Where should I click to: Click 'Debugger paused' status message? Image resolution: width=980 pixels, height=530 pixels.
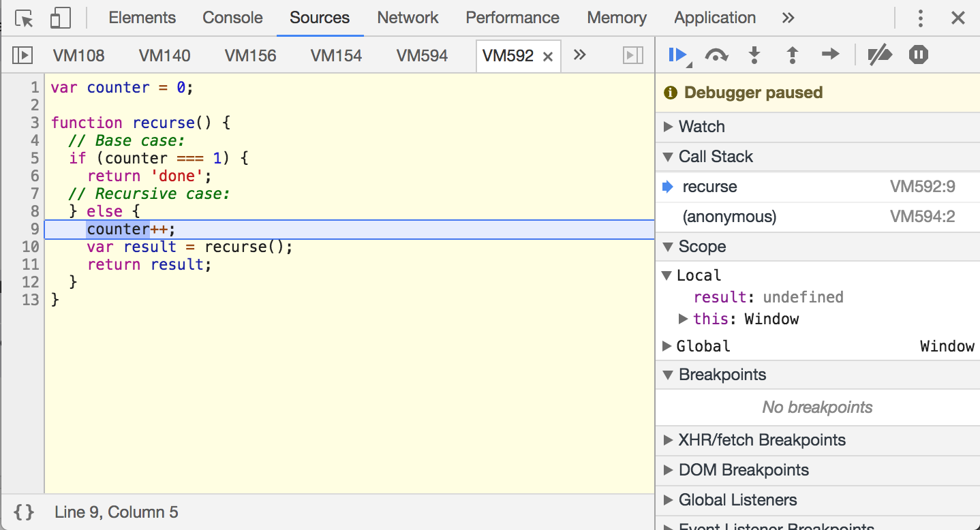[x=753, y=93]
